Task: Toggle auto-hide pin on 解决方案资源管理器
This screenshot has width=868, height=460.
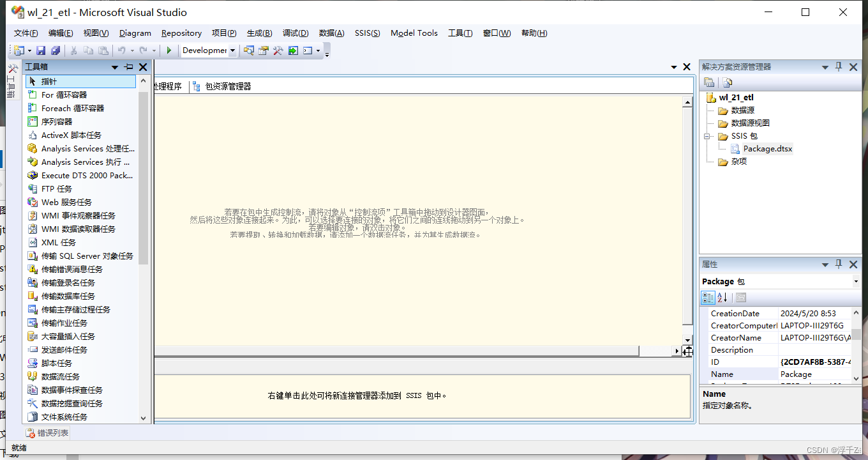Action: tap(839, 67)
